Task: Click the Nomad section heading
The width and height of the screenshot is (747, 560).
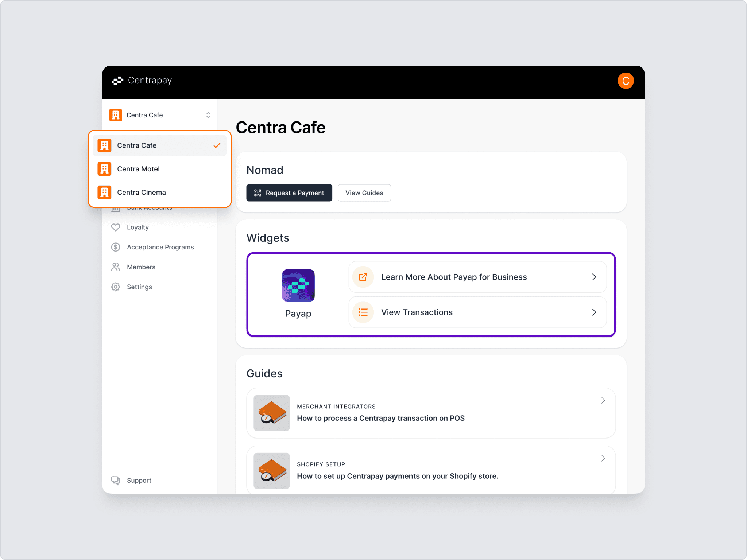Action: (x=265, y=170)
